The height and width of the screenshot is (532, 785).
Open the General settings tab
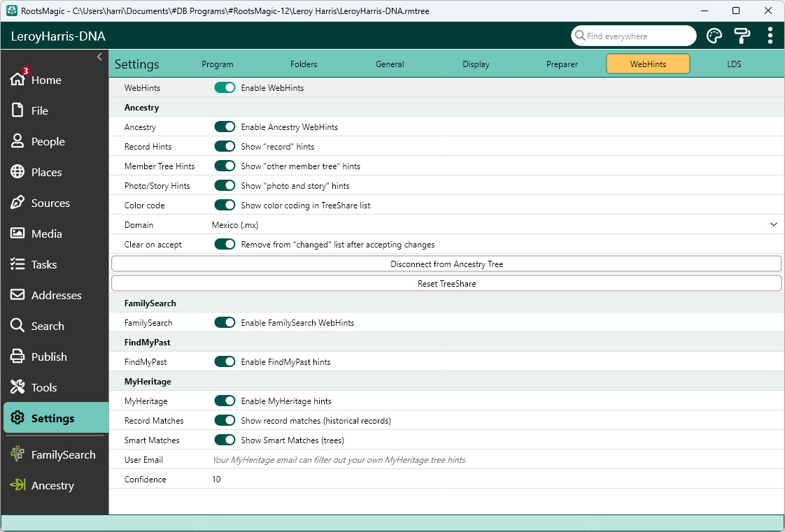(x=390, y=64)
